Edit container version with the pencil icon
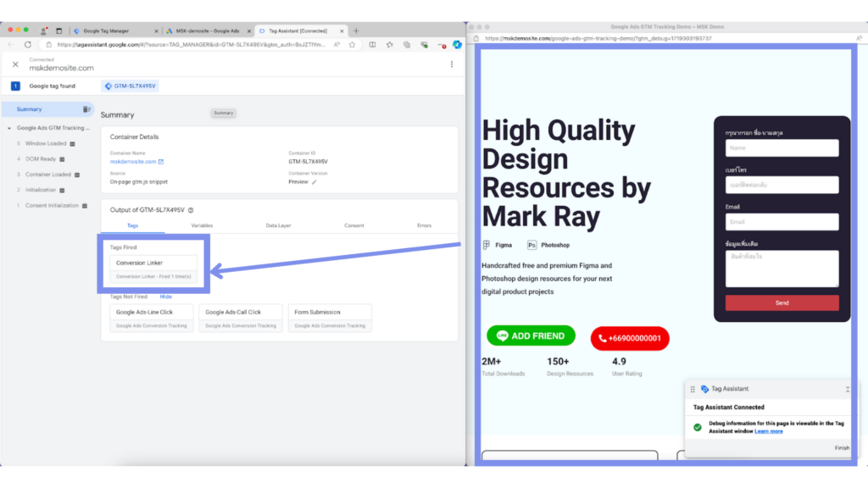868x488 pixels. coord(314,182)
